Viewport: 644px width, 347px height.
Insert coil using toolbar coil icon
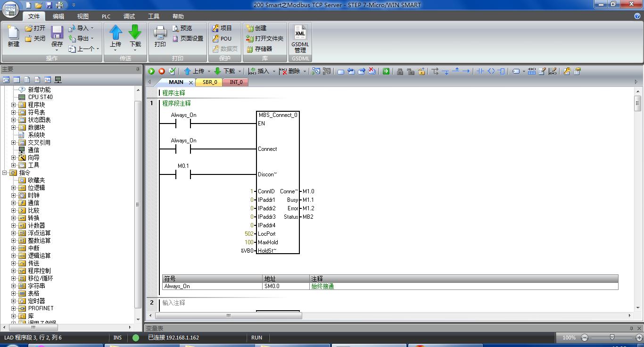point(491,71)
